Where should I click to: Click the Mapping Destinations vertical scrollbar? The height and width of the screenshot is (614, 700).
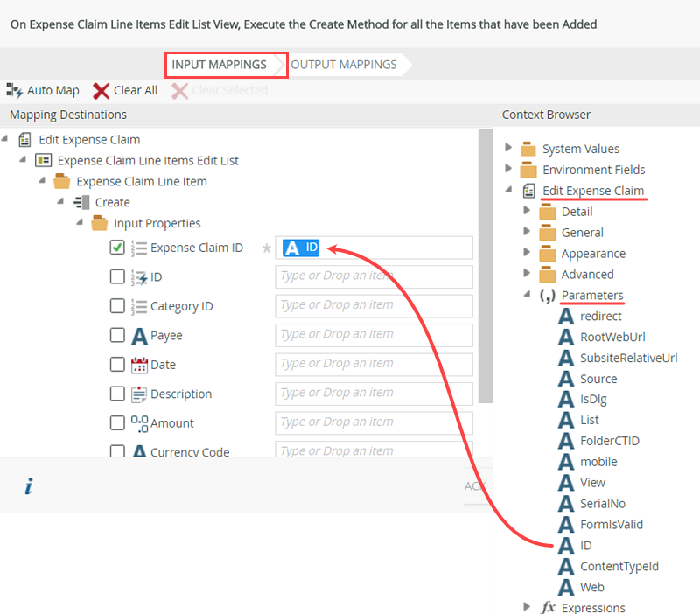click(x=486, y=266)
